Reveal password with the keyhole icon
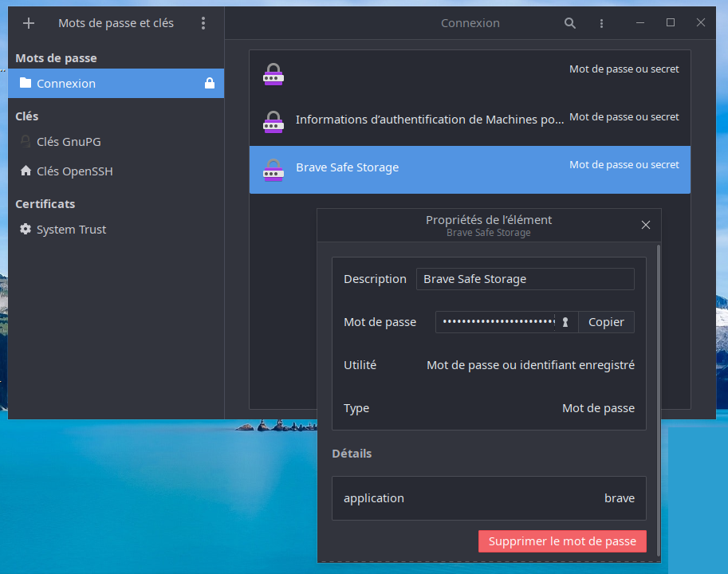728x574 pixels. click(566, 322)
